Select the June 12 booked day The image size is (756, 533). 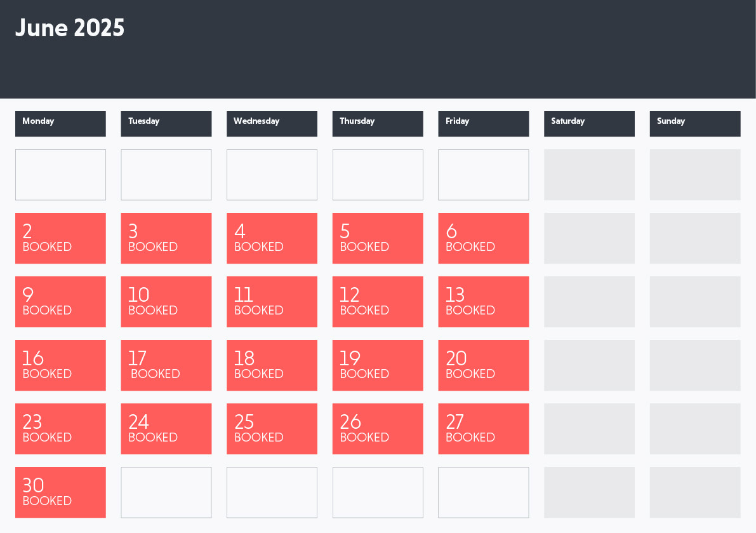tap(378, 302)
